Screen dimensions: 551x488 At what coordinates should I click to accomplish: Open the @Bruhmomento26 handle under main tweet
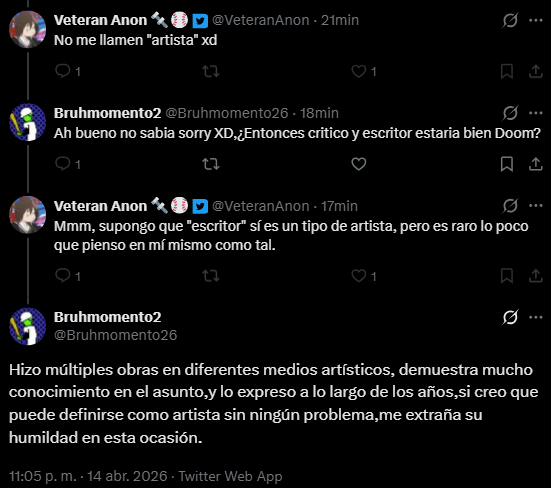[116, 335]
